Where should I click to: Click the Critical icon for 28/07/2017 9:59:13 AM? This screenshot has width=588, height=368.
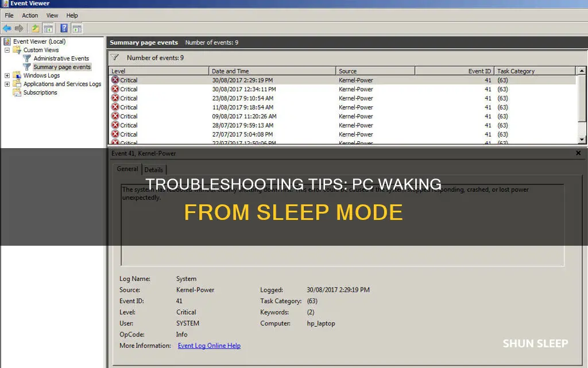pos(115,125)
